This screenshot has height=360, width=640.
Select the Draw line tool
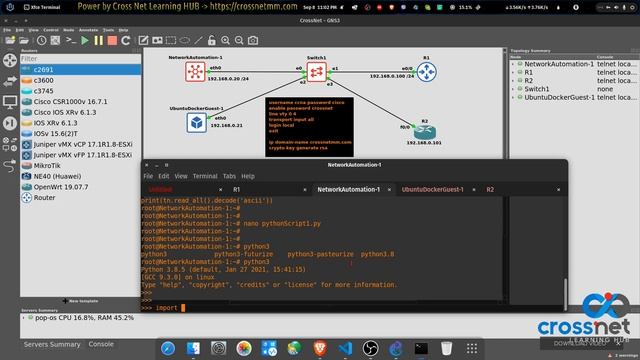198,40
